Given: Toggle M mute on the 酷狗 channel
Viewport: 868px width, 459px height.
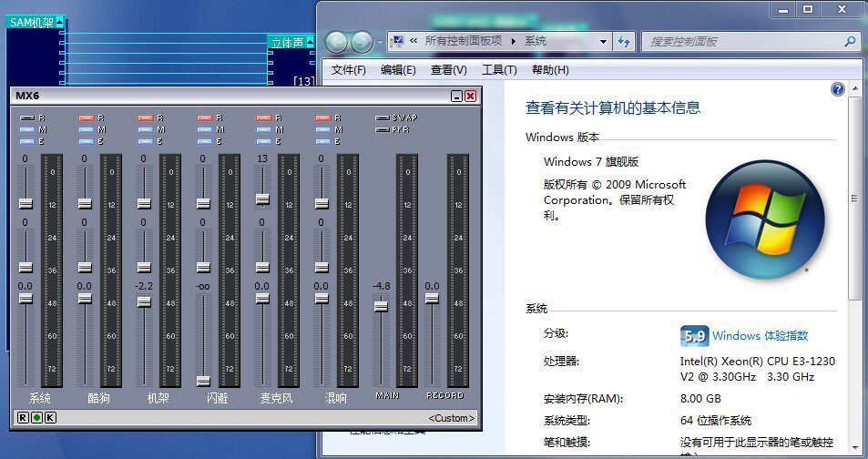Looking at the screenshot, I should tap(87, 129).
